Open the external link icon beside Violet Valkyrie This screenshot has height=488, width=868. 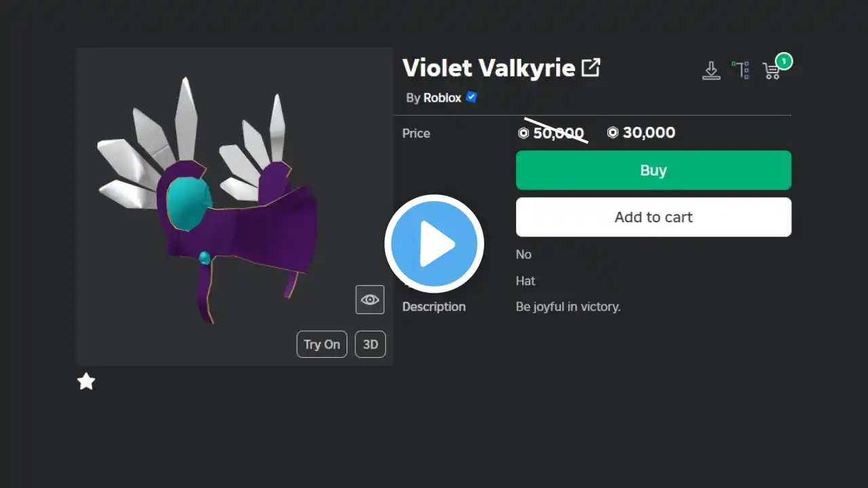click(x=591, y=67)
